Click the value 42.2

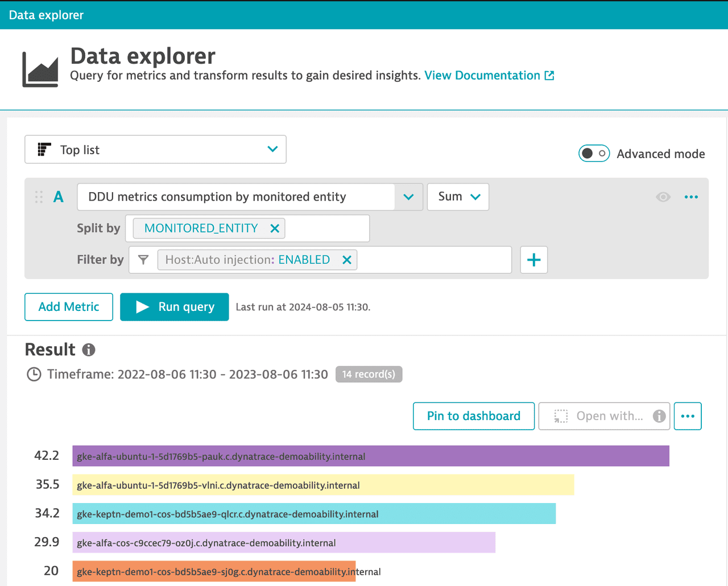tap(47, 456)
